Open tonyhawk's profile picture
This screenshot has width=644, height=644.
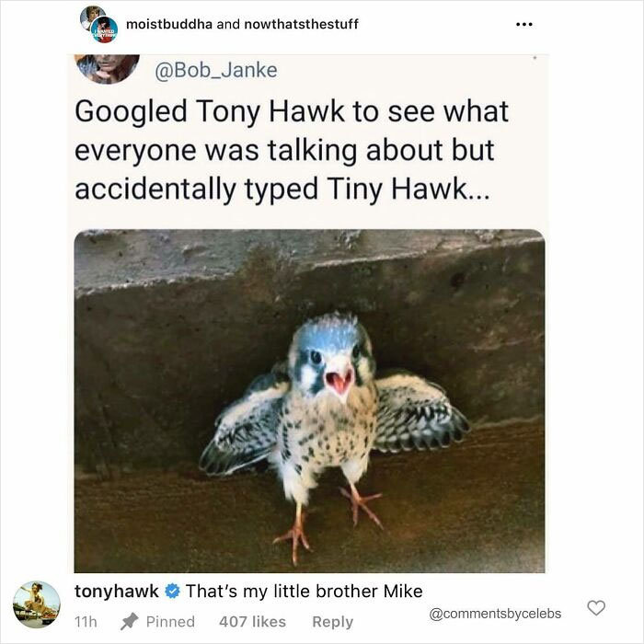(x=36, y=604)
